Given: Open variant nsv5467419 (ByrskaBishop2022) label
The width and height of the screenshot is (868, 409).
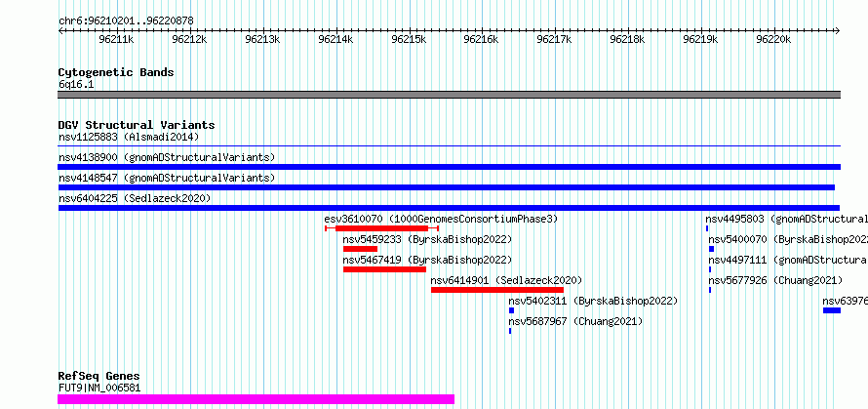Looking at the screenshot, I should 427,260.
